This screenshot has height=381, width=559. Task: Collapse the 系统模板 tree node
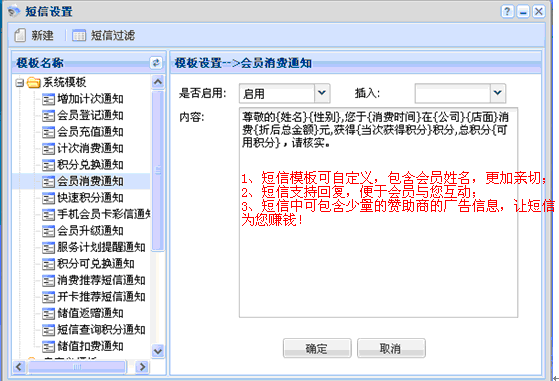coord(20,83)
